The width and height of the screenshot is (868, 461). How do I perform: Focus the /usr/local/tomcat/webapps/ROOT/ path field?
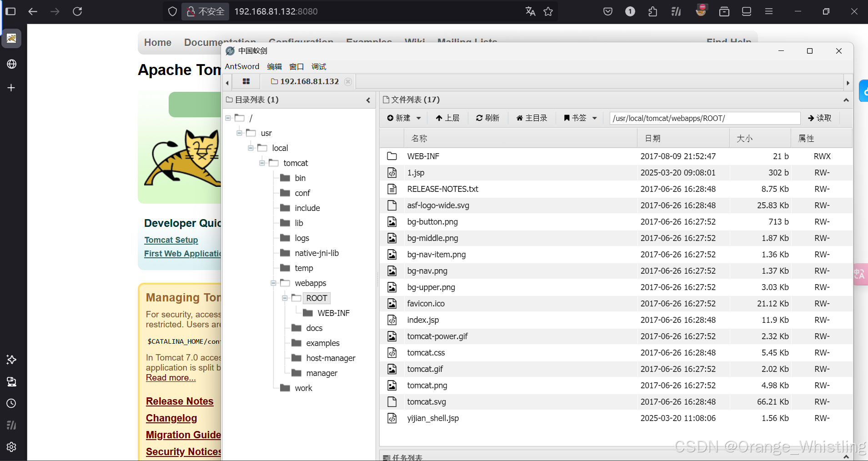click(705, 118)
